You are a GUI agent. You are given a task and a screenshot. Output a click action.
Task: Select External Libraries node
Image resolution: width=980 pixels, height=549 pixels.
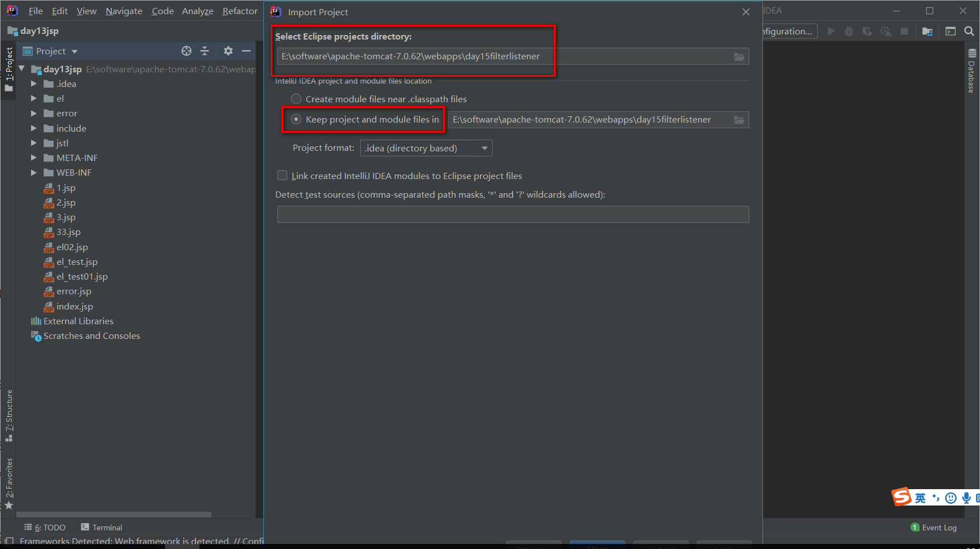click(72, 321)
